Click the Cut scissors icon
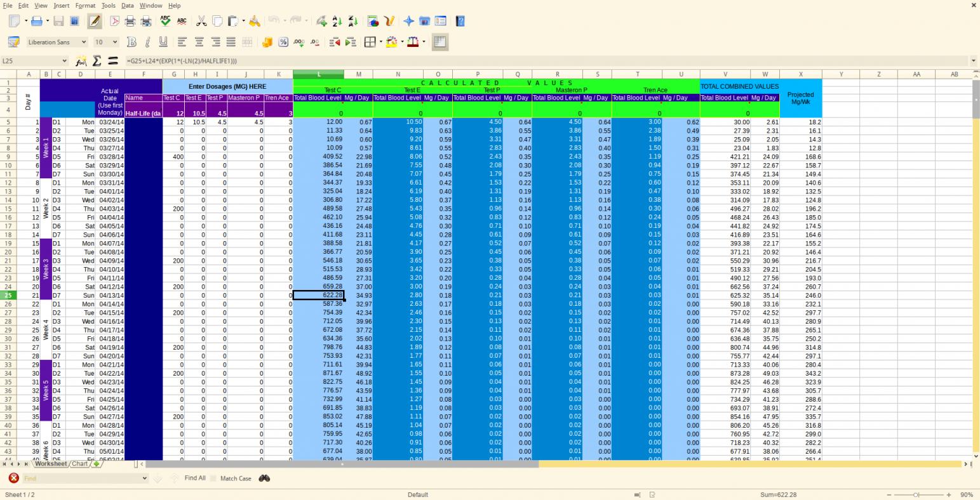 201,21
